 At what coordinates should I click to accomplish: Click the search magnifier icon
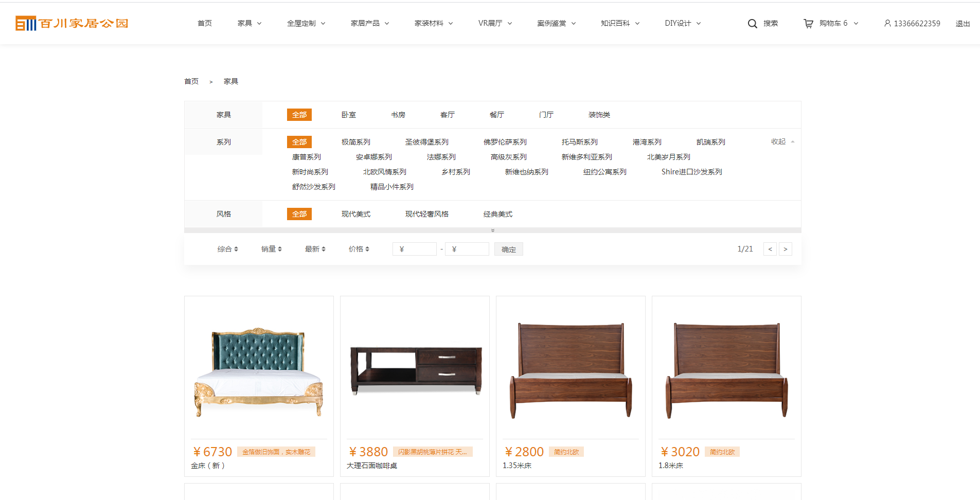[x=752, y=24]
